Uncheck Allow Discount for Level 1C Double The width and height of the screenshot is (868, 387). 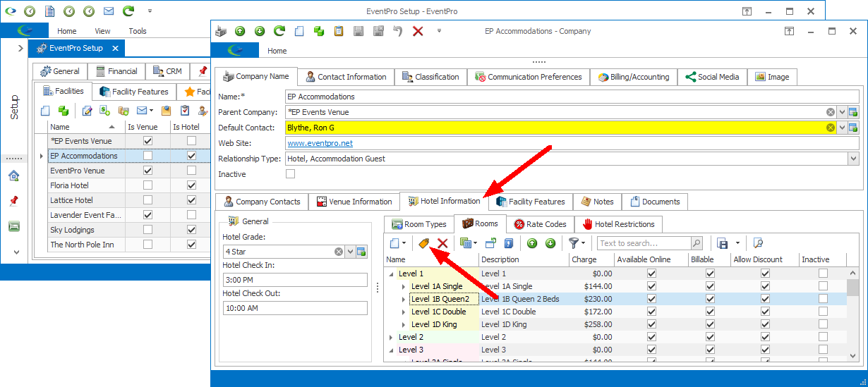765,312
